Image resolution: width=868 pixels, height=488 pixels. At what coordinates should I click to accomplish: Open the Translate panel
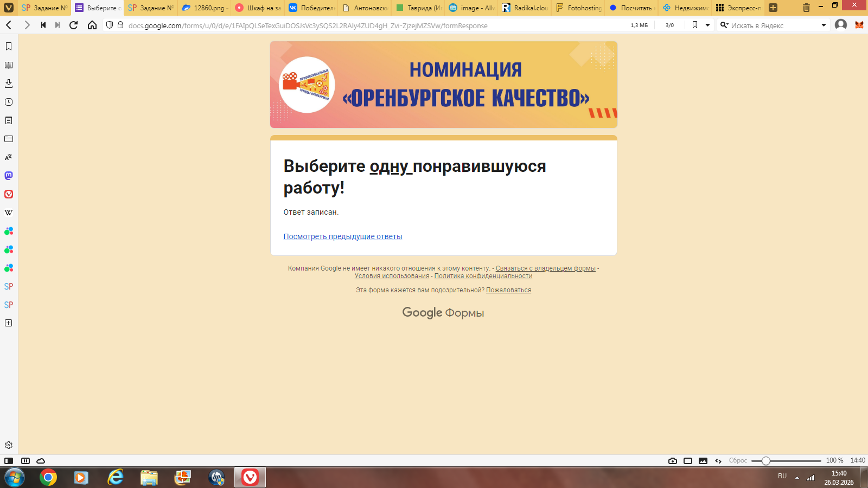tap(9, 157)
